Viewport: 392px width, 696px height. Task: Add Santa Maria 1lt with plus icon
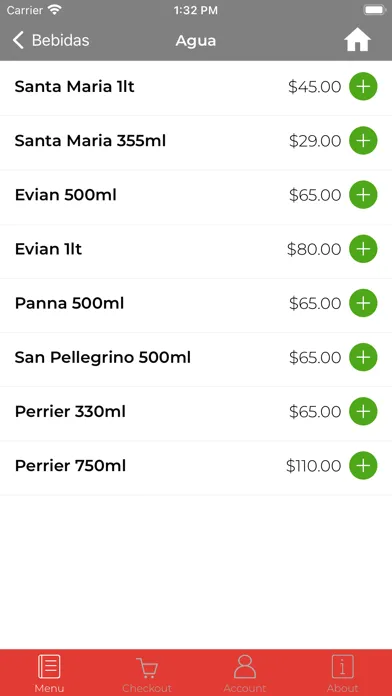363,87
